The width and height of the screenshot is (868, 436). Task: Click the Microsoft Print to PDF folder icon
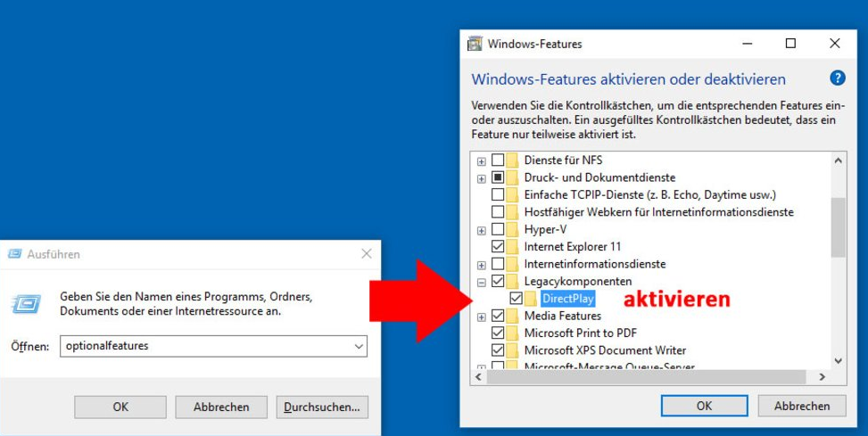point(512,333)
